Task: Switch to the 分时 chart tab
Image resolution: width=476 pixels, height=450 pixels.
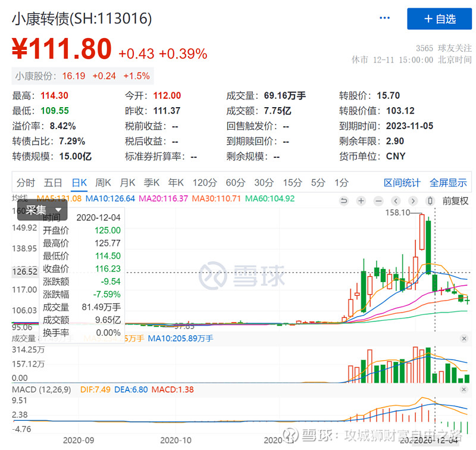Action: (x=26, y=183)
